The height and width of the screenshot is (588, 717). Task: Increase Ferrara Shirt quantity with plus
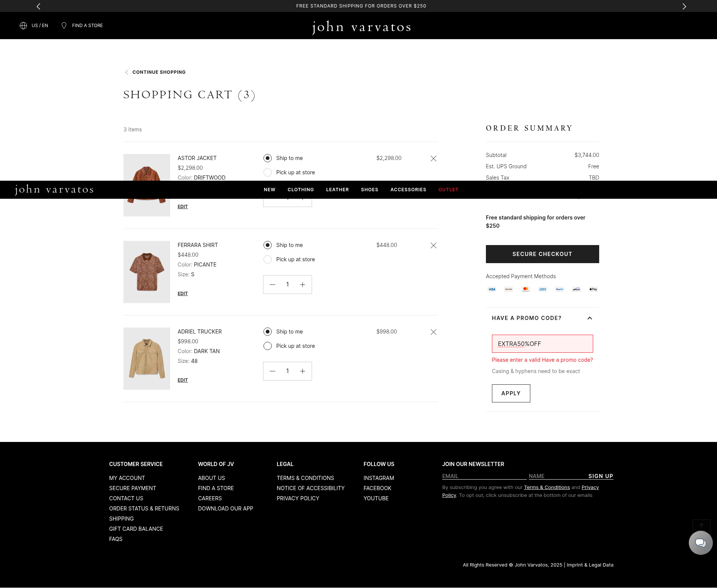(303, 285)
